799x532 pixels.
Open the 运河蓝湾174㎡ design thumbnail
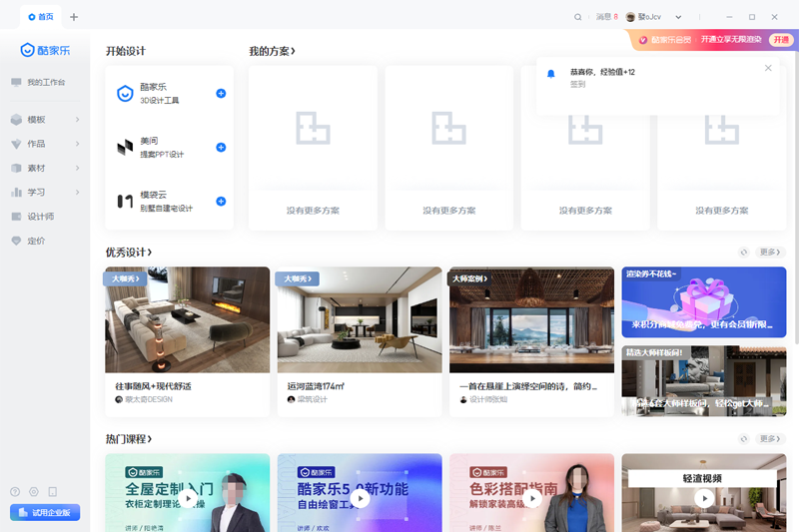pos(360,319)
